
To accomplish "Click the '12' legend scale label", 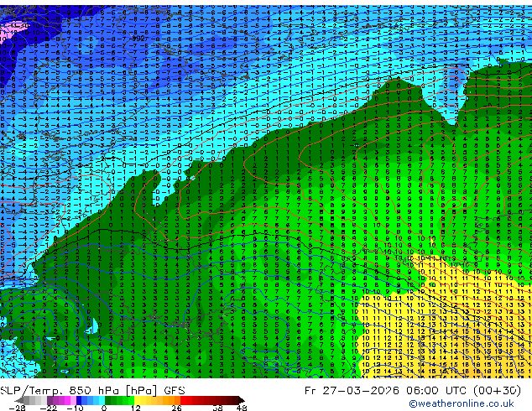I will coord(136,408).
